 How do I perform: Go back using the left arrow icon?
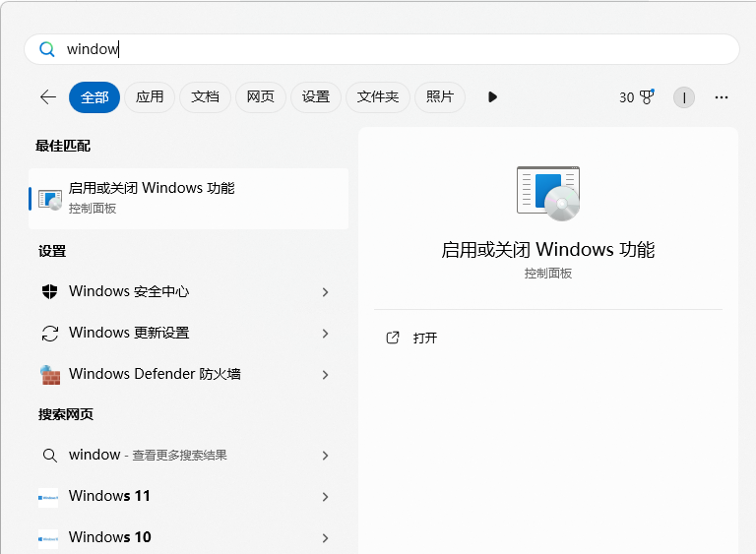tap(48, 97)
